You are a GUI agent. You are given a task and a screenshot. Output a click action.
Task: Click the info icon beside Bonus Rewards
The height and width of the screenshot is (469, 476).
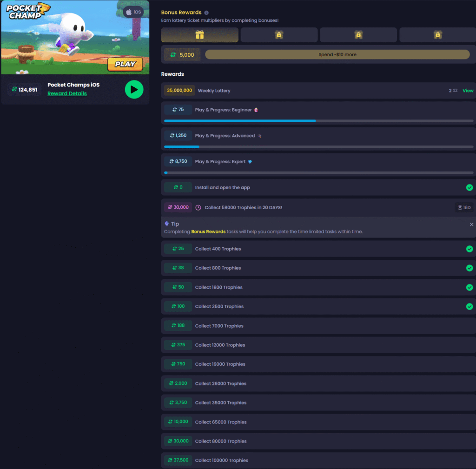coord(206,13)
